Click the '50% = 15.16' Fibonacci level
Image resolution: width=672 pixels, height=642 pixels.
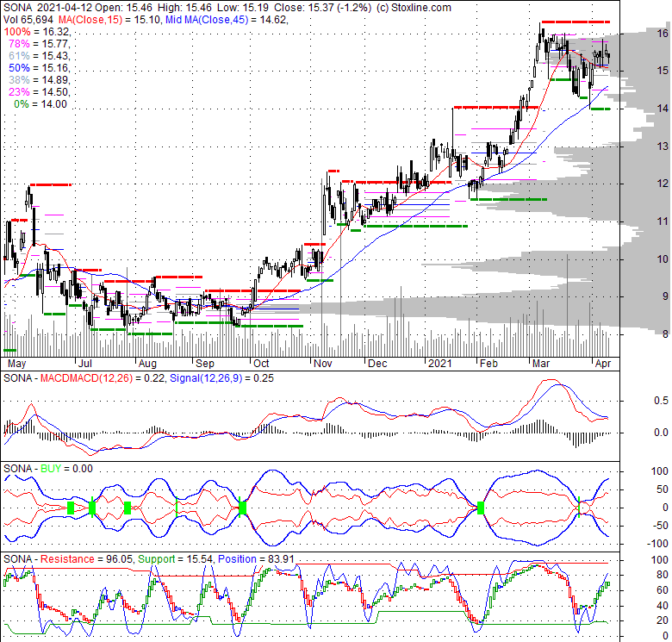pos(40,68)
